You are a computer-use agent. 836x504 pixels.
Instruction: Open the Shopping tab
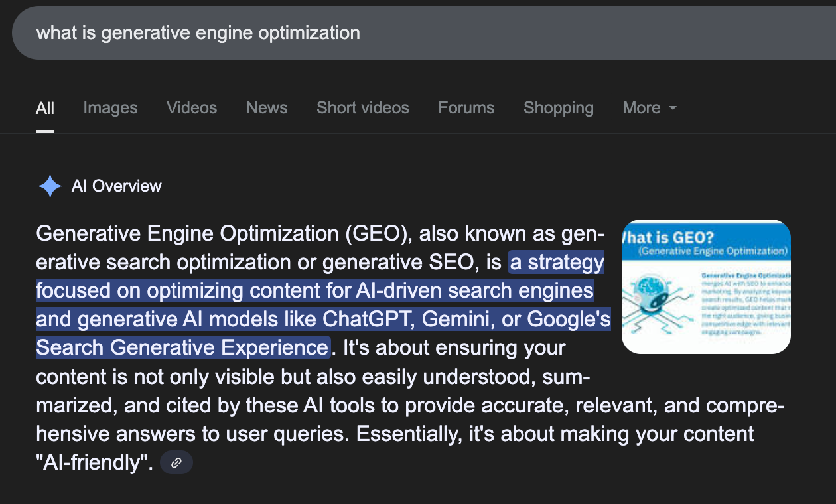click(558, 107)
